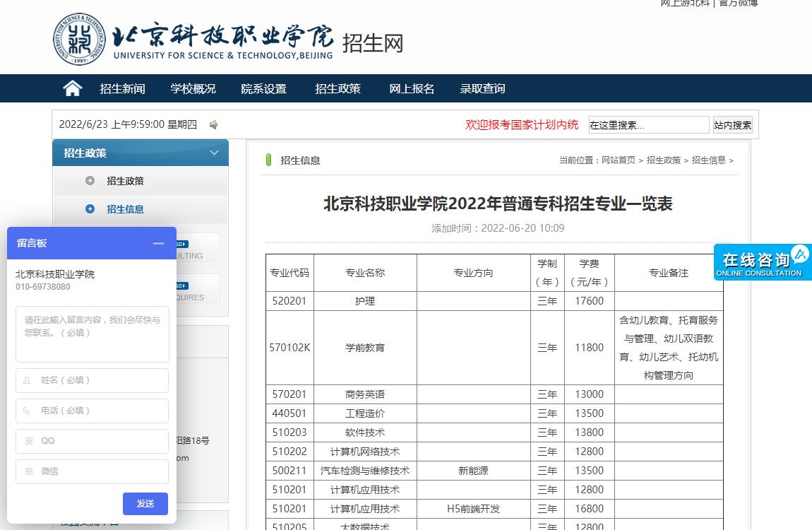Focus the 姓名 name field
Image resolution: width=812 pixels, height=530 pixels.
click(92, 380)
